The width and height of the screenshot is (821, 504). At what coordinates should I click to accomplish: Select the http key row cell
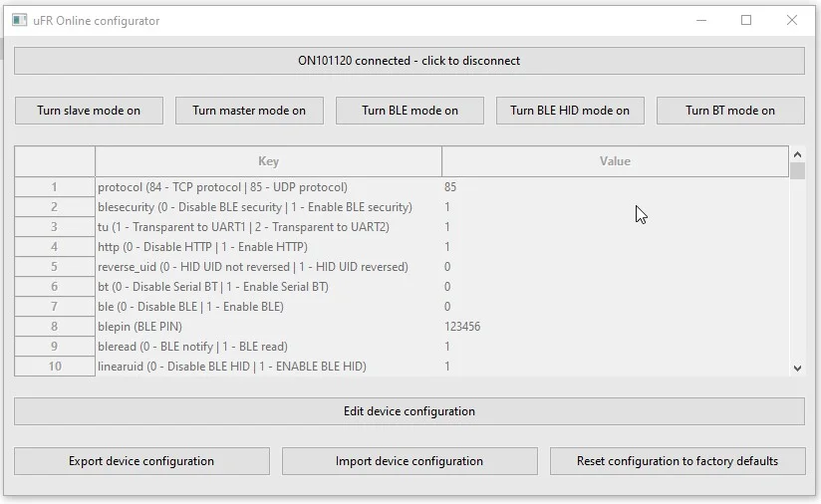click(x=269, y=246)
